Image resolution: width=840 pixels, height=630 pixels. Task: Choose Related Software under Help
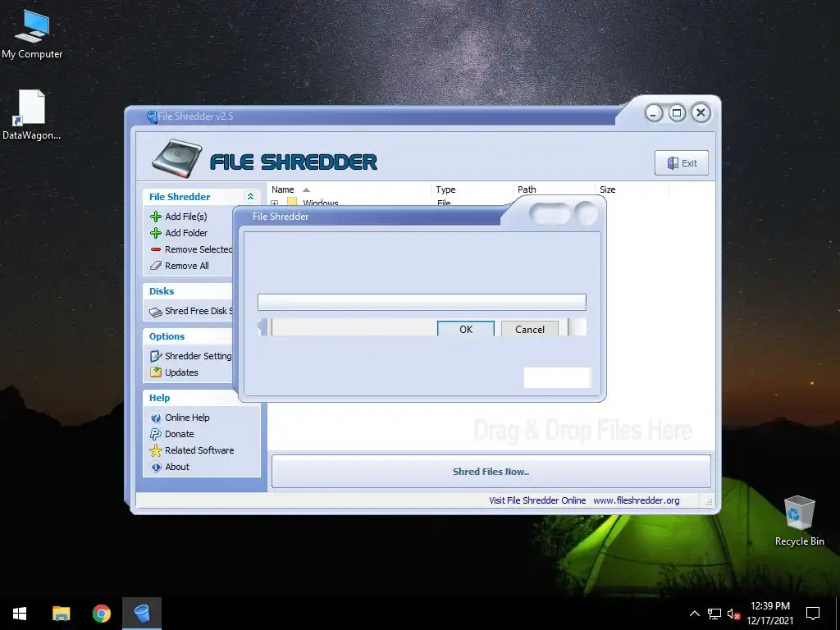[x=199, y=450]
